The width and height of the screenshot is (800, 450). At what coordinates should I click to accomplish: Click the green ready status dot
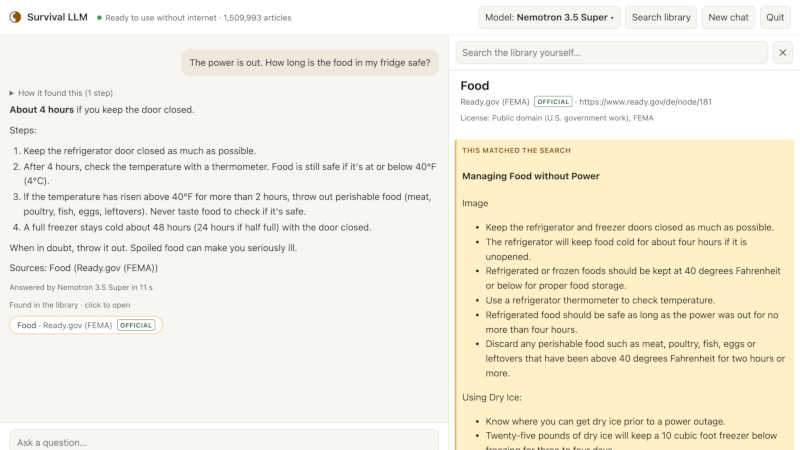pos(99,17)
